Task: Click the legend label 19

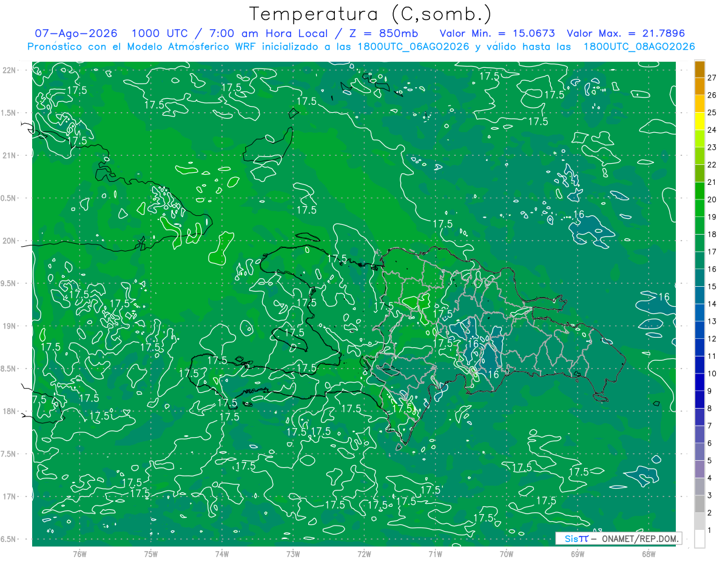Action: click(712, 217)
